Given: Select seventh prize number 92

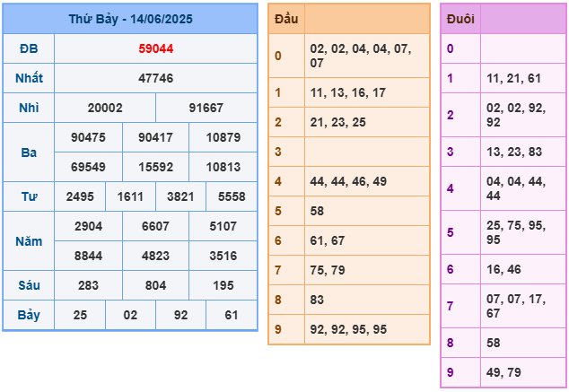Looking at the screenshot, I should click(x=180, y=316).
